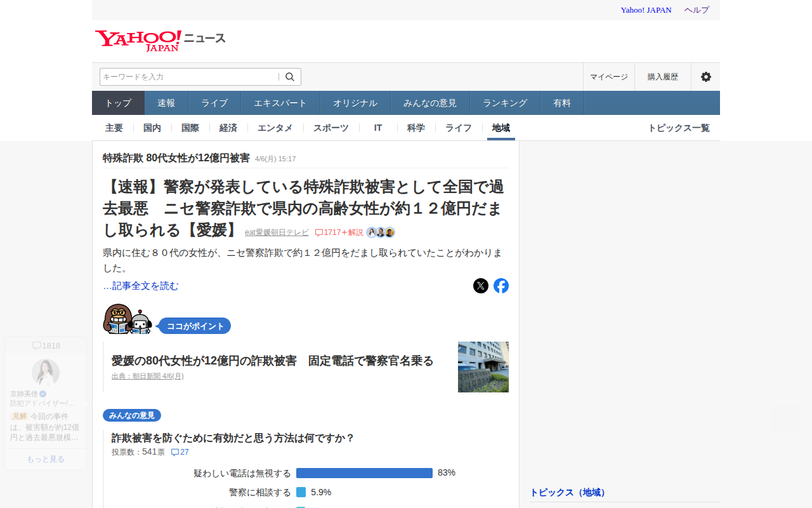812x508 pixels.
Task: Open the police building article thumbnail
Action: (483, 367)
